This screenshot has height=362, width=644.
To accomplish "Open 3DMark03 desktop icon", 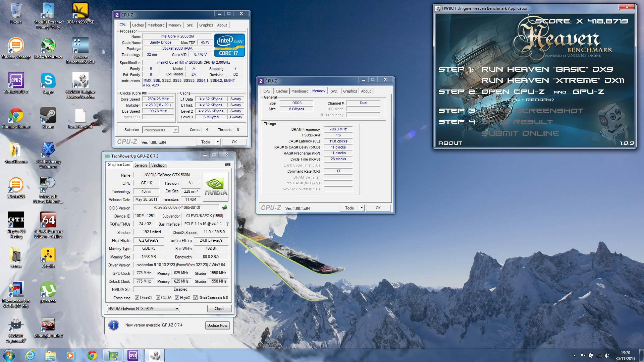I will (16, 188).
